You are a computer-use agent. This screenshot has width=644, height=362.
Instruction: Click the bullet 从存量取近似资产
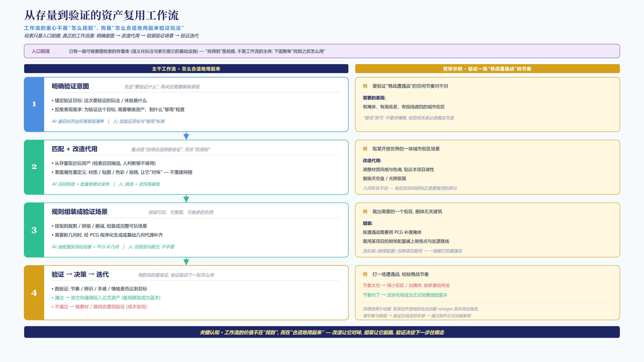point(104,163)
